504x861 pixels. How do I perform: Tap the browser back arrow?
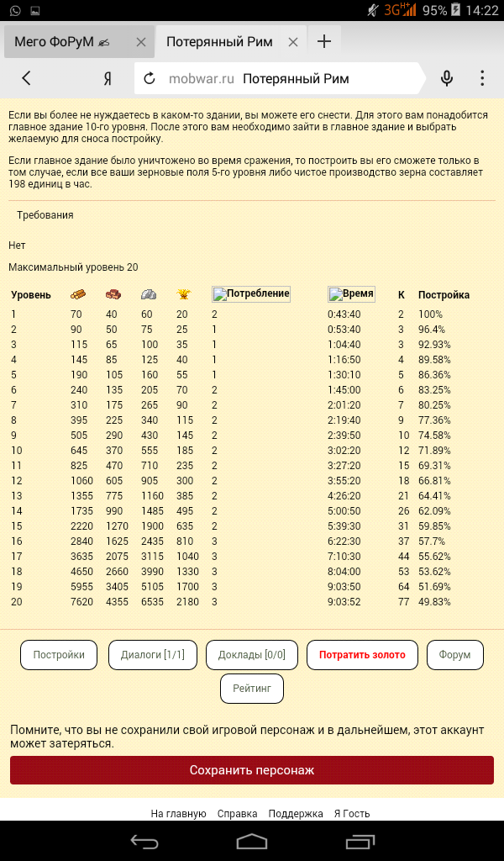click(27, 78)
